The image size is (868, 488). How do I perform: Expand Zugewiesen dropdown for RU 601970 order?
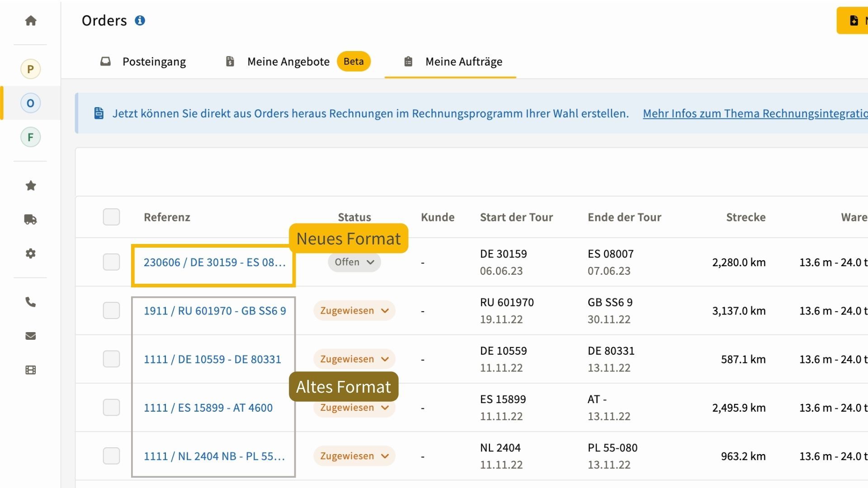(x=354, y=311)
